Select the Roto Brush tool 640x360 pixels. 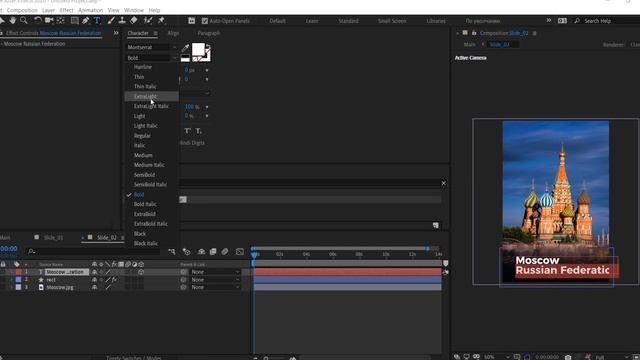click(x=148, y=20)
